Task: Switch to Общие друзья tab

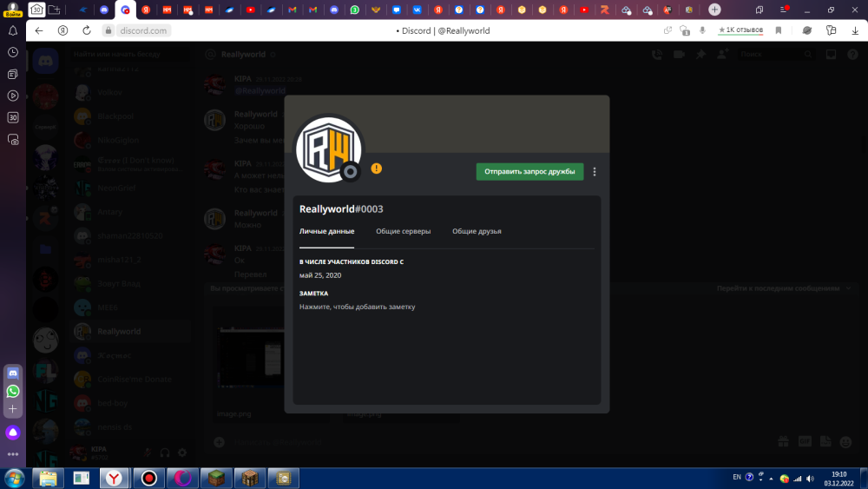Action: [477, 232]
